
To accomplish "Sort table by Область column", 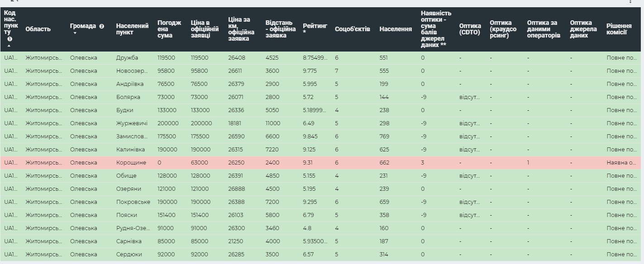I will (x=38, y=29).
